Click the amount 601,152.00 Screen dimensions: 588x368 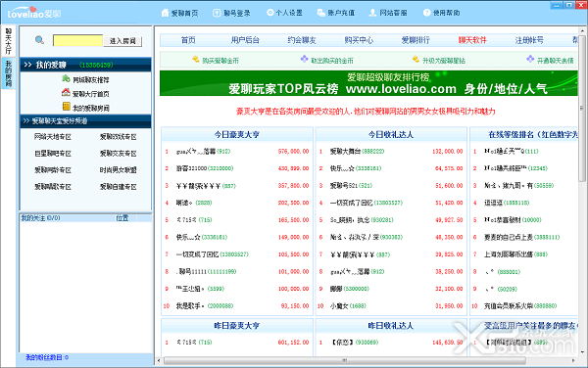(x=294, y=343)
